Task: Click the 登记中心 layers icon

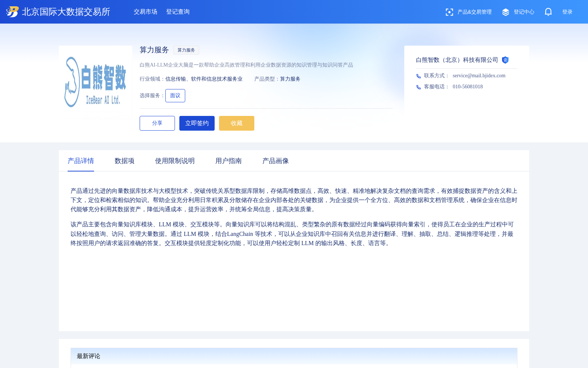Action: [x=506, y=12]
